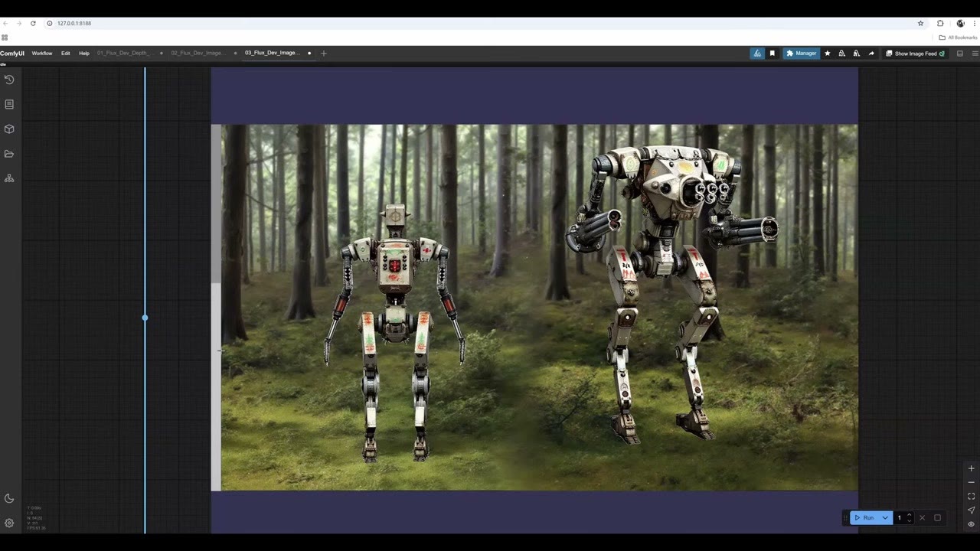This screenshot has width=980, height=551.
Task: Toggle the bottom panel icon
Action: (x=960, y=54)
